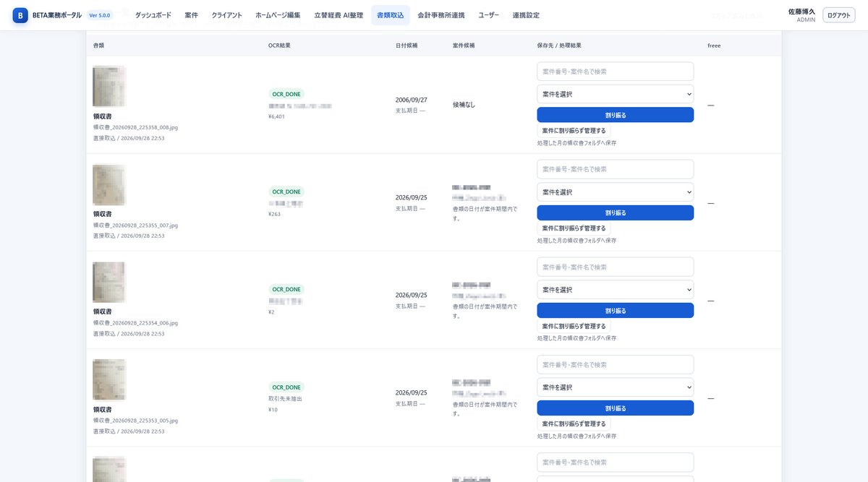Click 割り振る for the ¥2 receipt
Viewport: 868px width, 482px height.
(x=616, y=311)
